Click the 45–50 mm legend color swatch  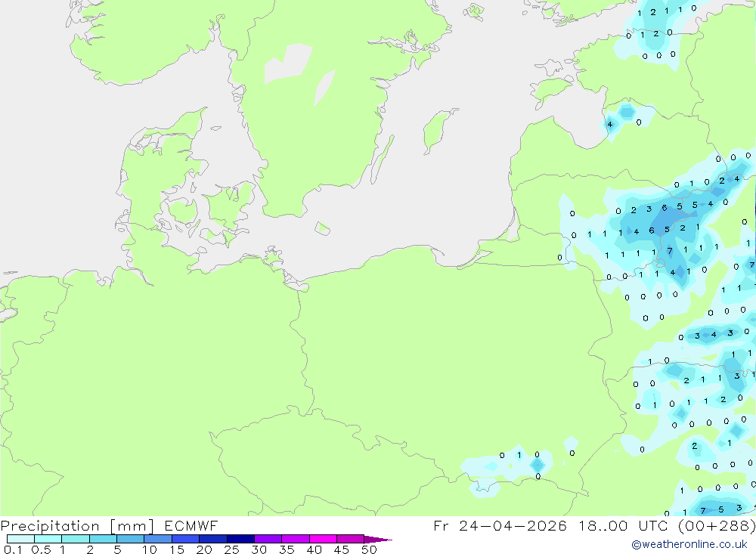[350, 539]
